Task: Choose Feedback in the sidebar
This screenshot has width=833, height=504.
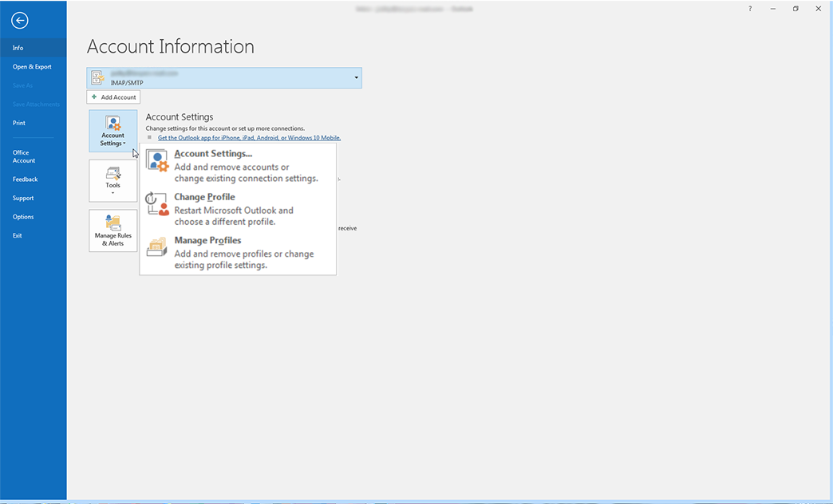Action: tap(25, 179)
